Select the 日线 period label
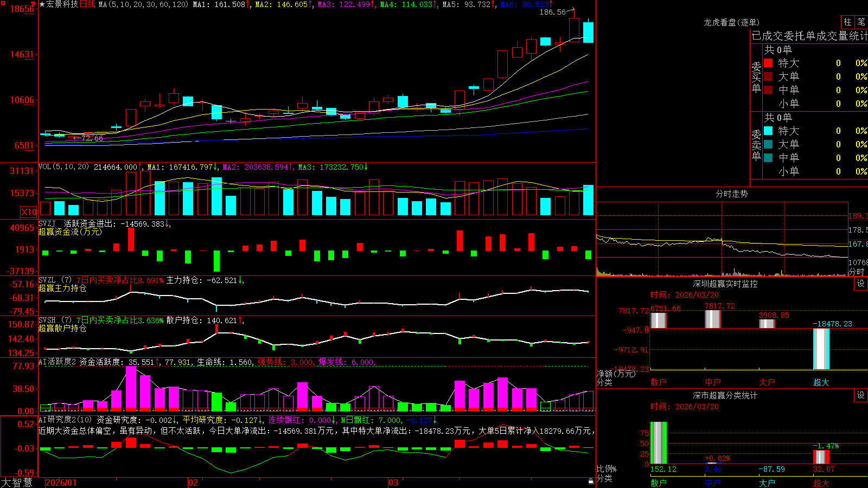The width and height of the screenshot is (868, 488). (87, 4)
